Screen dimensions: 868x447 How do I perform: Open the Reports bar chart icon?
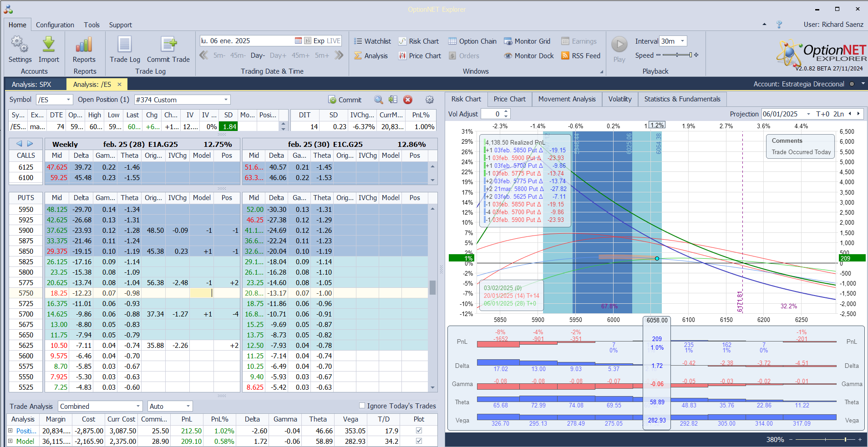click(84, 44)
